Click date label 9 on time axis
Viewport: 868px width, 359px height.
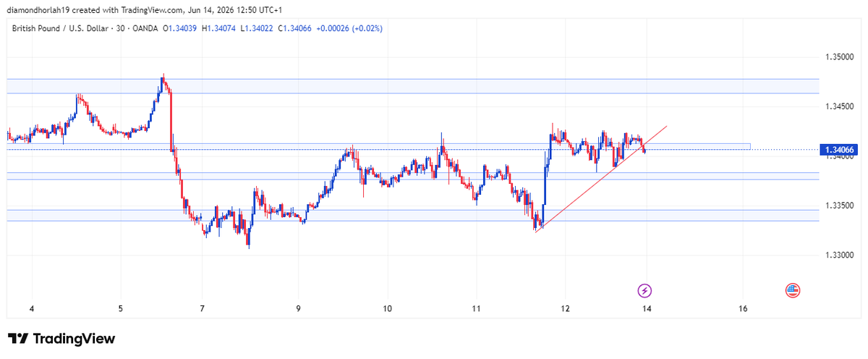point(299,308)
